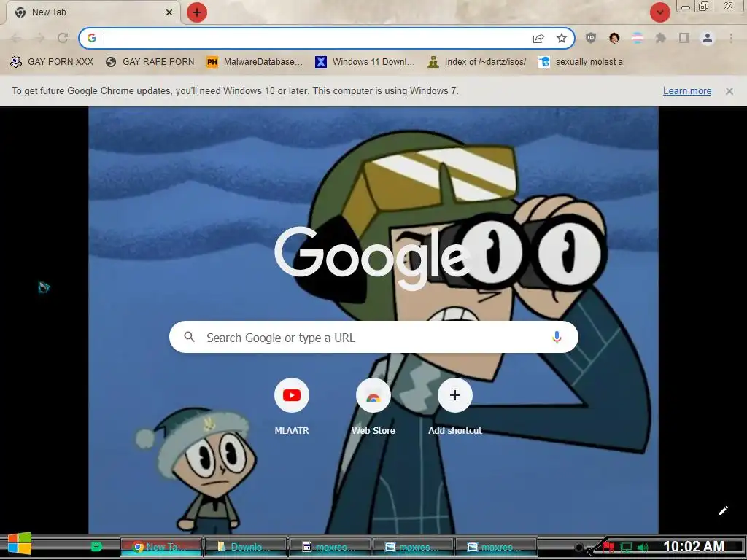Open the Index of /~dartz/isos/ bookmark
Screen dimensions: 747x560
[x=477, y=62]
